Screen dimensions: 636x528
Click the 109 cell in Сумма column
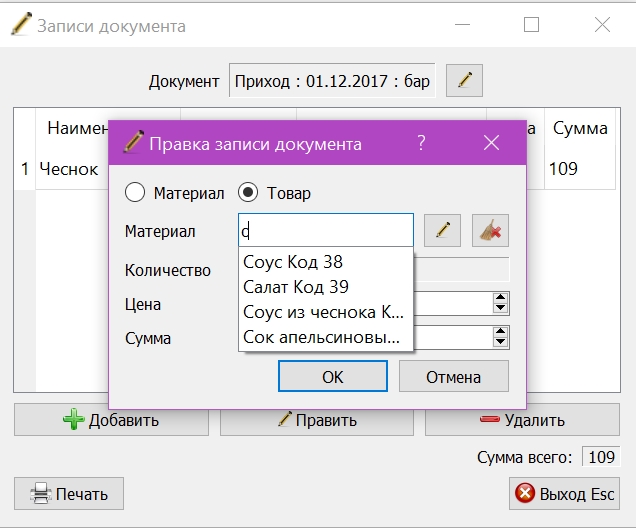[x=580, y=169]
